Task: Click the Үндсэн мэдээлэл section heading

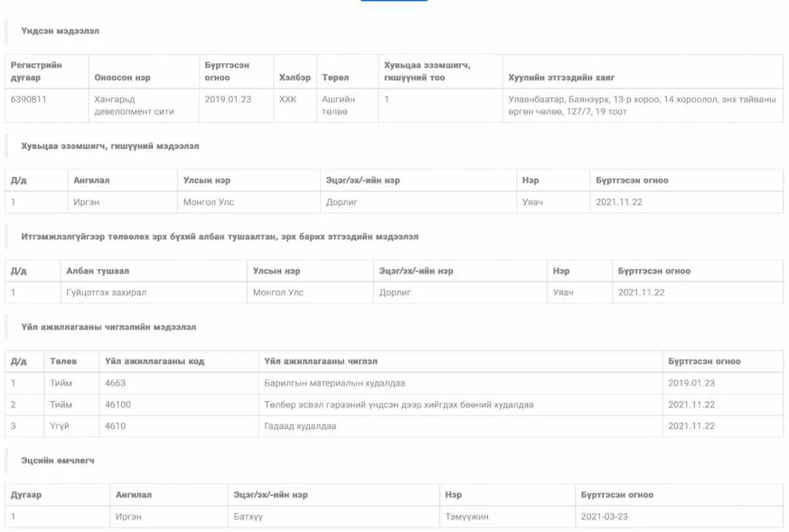Action: pyautogui.click(x=60, y=31)
